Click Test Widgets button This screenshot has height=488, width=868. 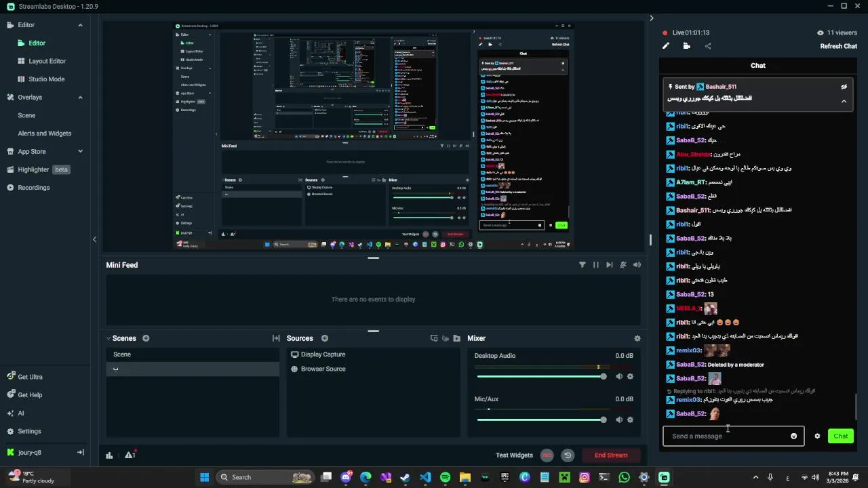point(514,455)
